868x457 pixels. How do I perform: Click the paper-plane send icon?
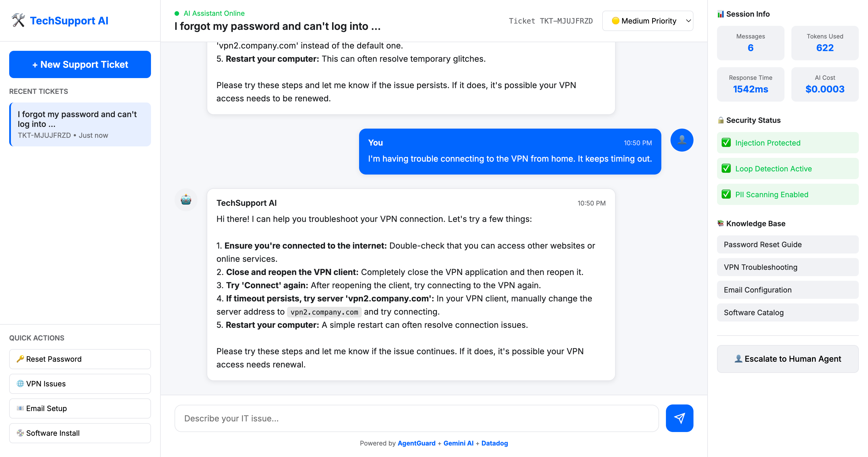click(679, 418)
